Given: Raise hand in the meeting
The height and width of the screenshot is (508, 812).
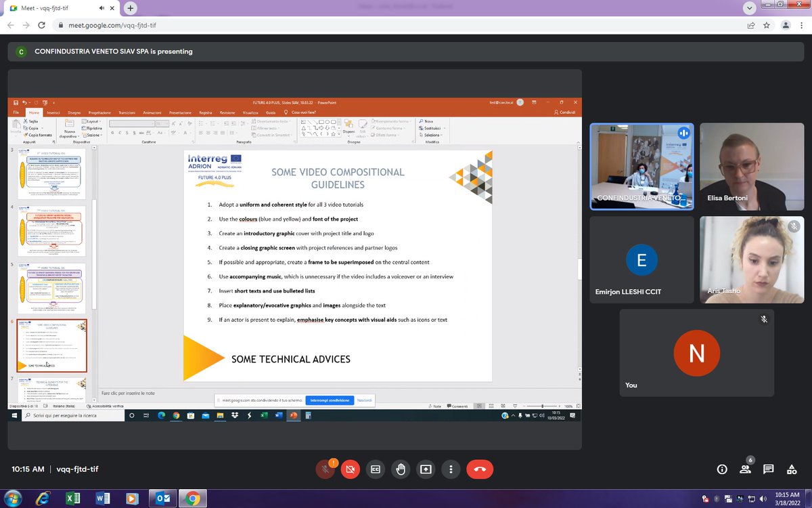Looking at the screenshot, I should (401, 469).
